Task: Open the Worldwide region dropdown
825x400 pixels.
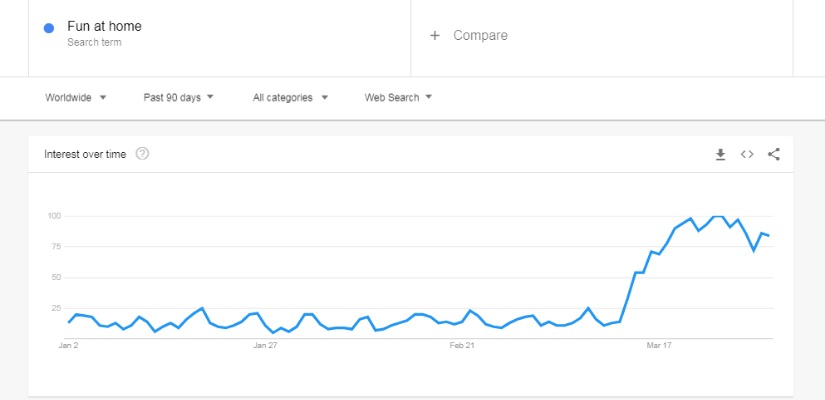Action: click(76, 97)
